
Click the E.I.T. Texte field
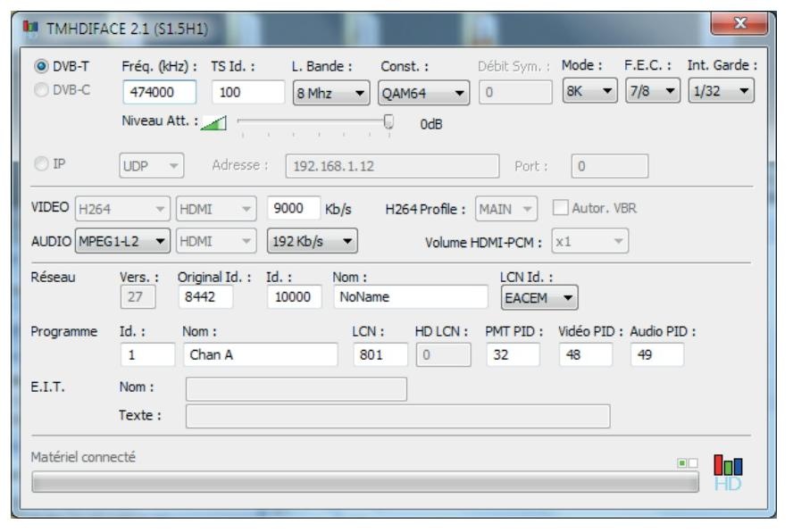click(398, 416)
